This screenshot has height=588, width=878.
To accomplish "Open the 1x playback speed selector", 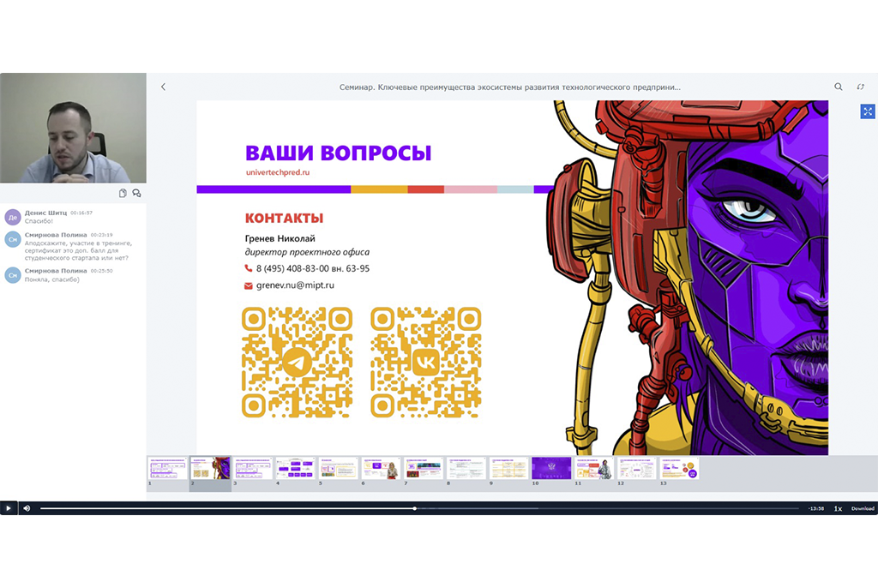I will (x=838, y=508).
